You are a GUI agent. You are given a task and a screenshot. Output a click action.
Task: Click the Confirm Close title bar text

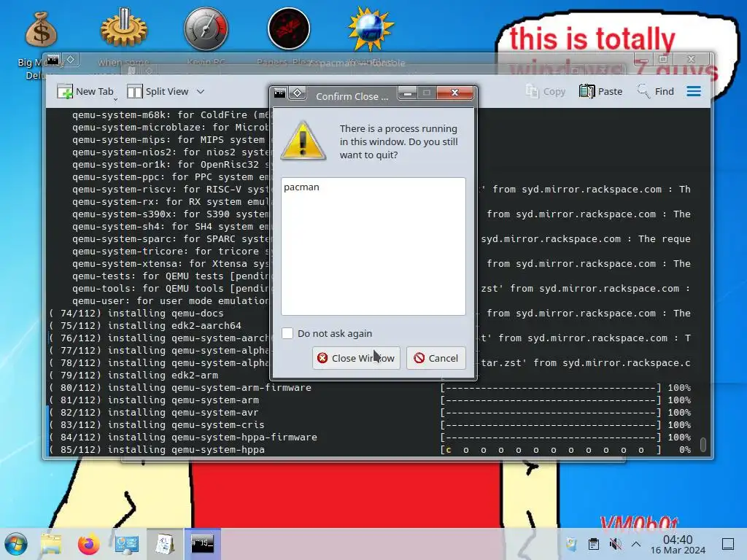point(352,96)
